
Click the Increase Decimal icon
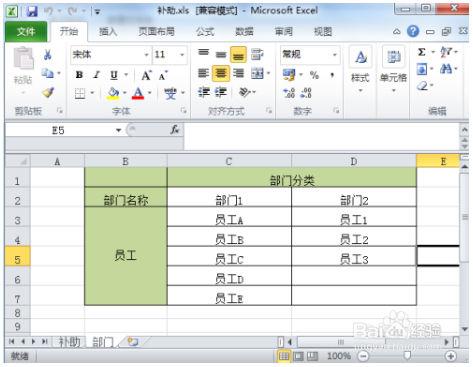pos(289,93)
